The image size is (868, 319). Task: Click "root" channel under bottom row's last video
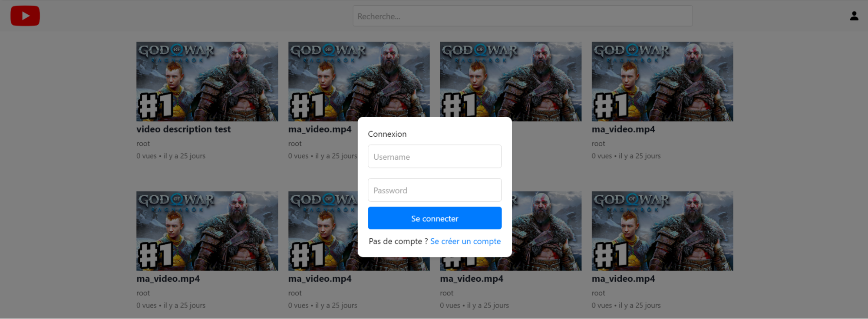click(x=598, y=293)
